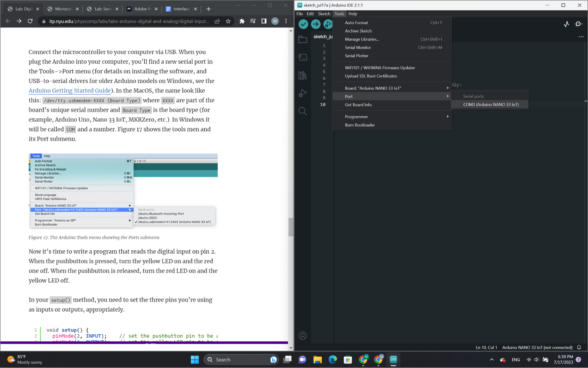Viewport: 588px width, 368px height.
Task: Choose Get Board Info menu entry
Action: point(358,105)
